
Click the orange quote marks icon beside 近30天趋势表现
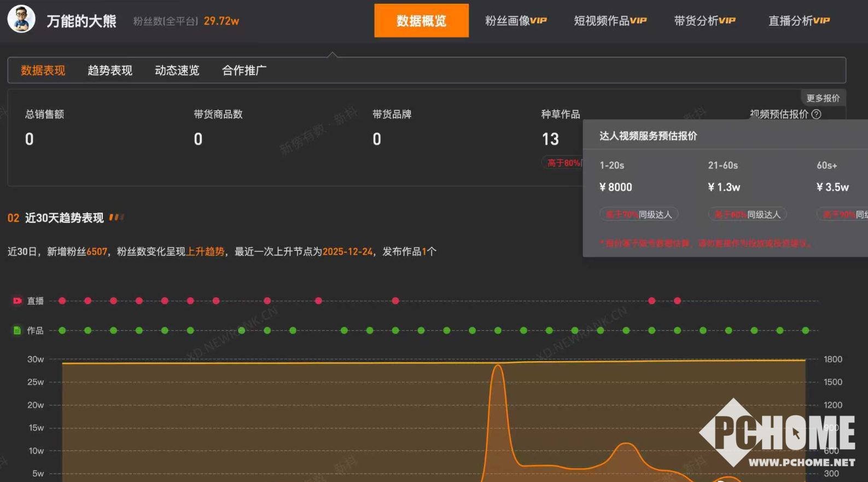[x=116, y=218]
